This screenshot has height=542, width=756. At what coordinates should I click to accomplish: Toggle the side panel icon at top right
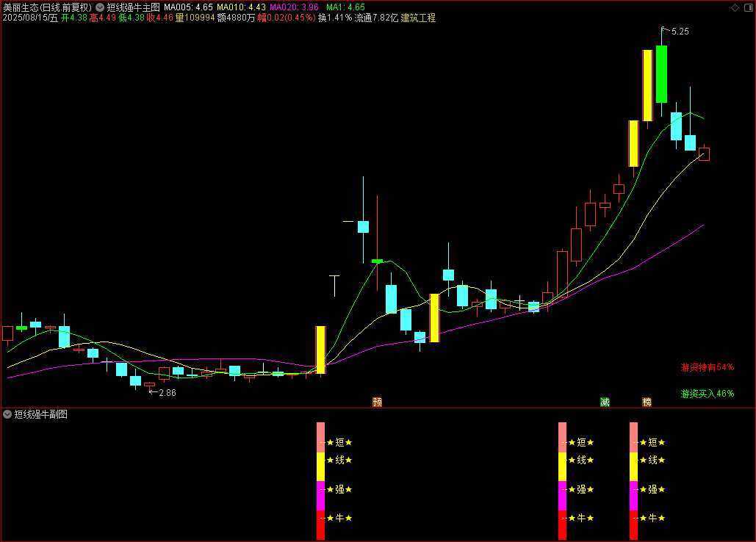[x=748, y=7]
